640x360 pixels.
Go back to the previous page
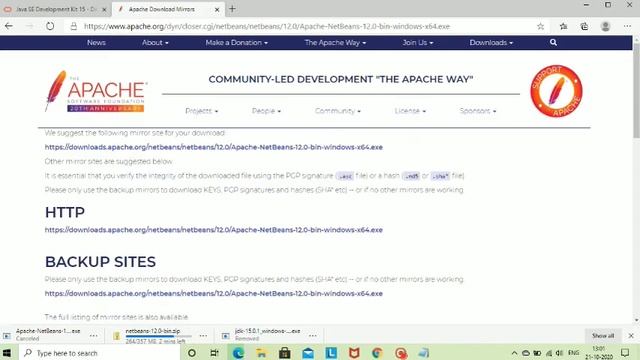[9, 26]
